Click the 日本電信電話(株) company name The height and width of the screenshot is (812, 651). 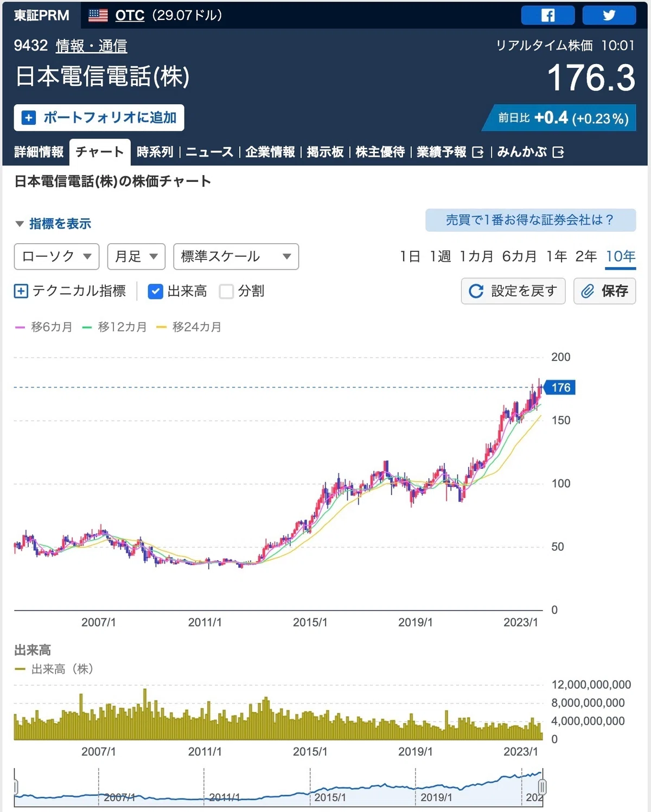(103, 76)
